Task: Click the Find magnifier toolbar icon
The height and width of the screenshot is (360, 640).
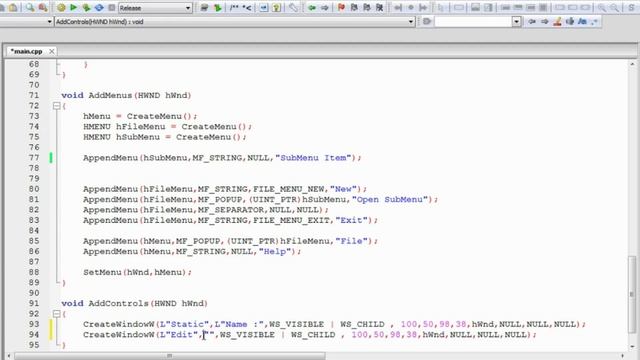Action: click(x=30, y=7)
